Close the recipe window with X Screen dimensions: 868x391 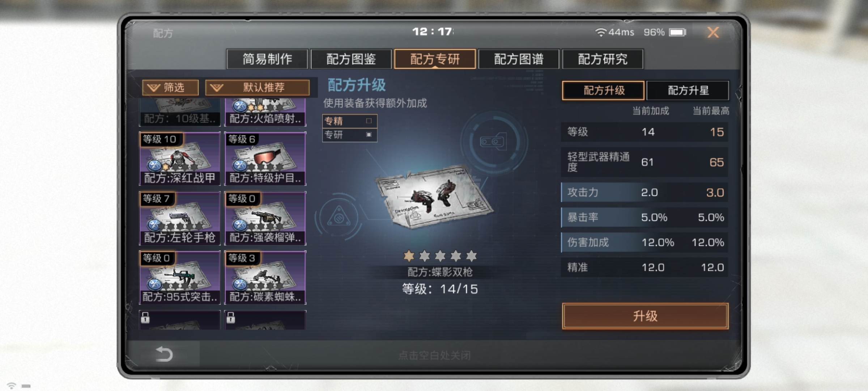click(713, 33)
